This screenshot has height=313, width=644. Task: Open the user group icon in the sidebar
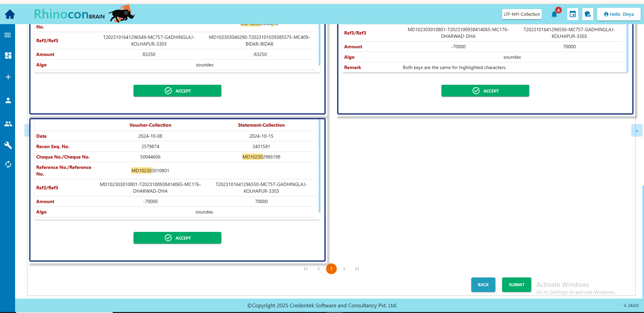8,124
